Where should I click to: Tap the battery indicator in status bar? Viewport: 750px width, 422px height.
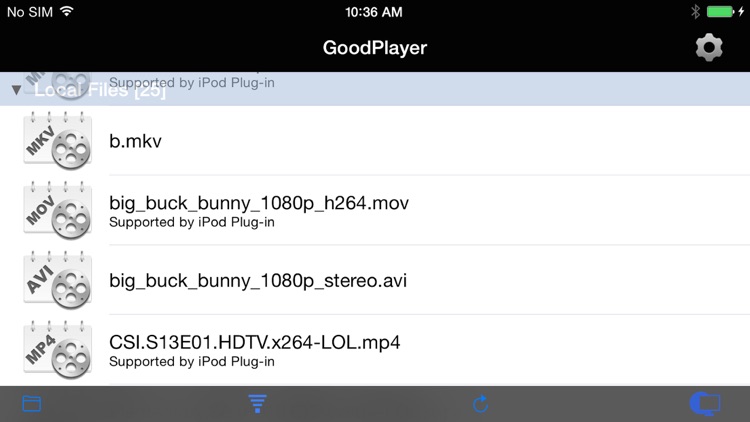coord(720,11)
